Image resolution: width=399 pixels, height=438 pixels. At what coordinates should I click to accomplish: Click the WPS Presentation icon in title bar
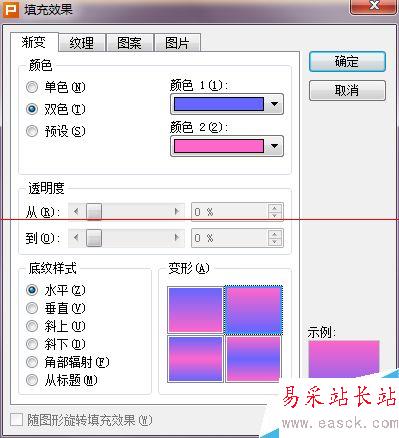click(11, 10)
